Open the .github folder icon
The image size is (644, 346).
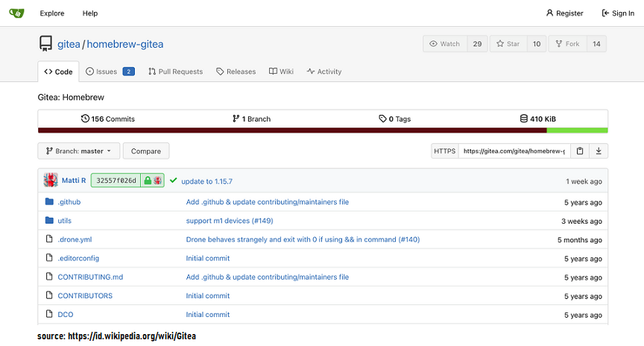coord(49,202)
